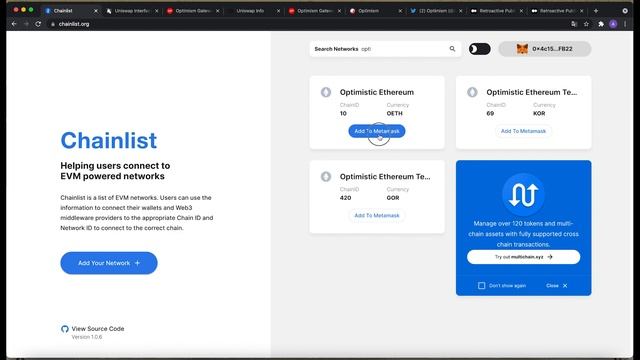640x360 pixels.
Task: Tick the Don't show again checkbox
Action: 482,285
